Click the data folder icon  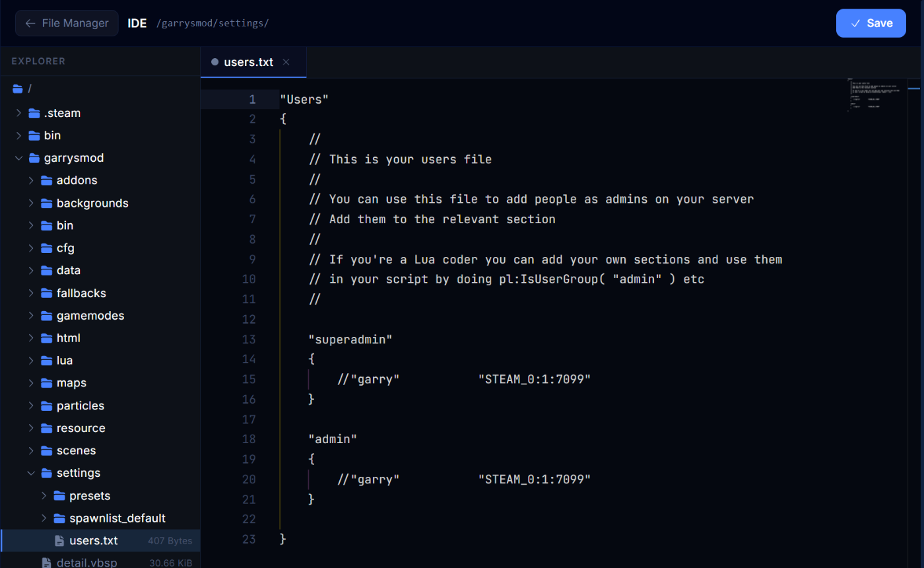(47, 270)
